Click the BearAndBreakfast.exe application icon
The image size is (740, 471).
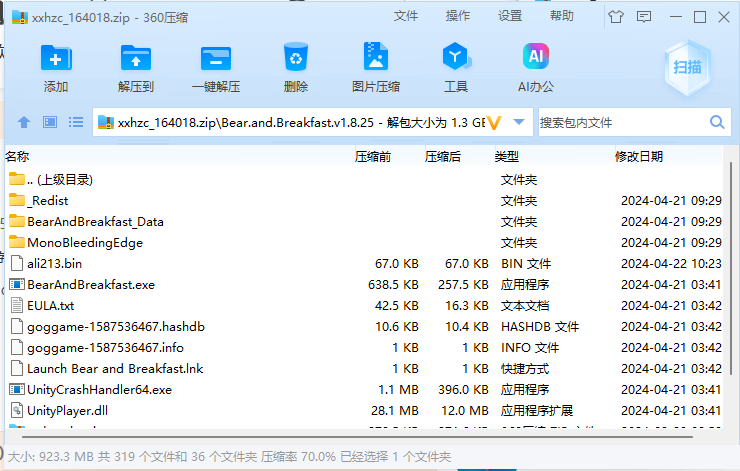pos(17,284)
